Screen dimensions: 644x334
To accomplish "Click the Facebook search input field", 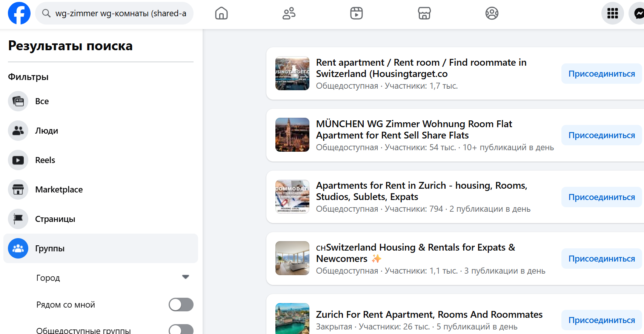I will coord(121,13).
